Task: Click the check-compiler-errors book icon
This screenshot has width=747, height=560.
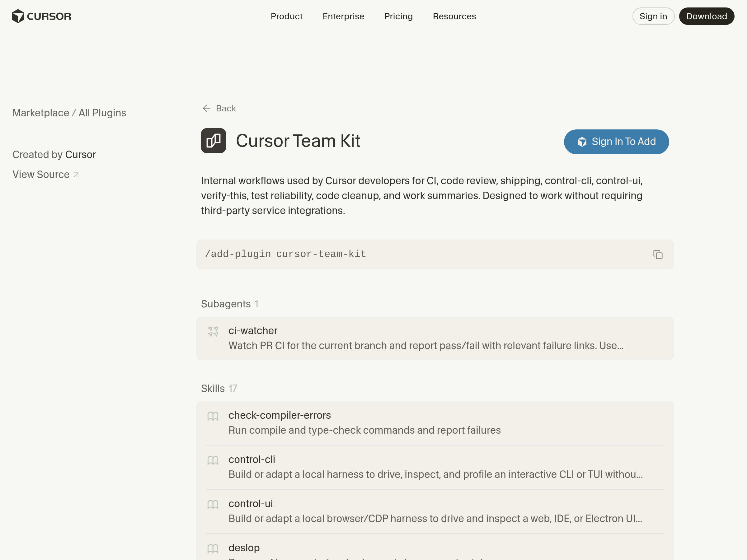Action: [x=213, y=416]
